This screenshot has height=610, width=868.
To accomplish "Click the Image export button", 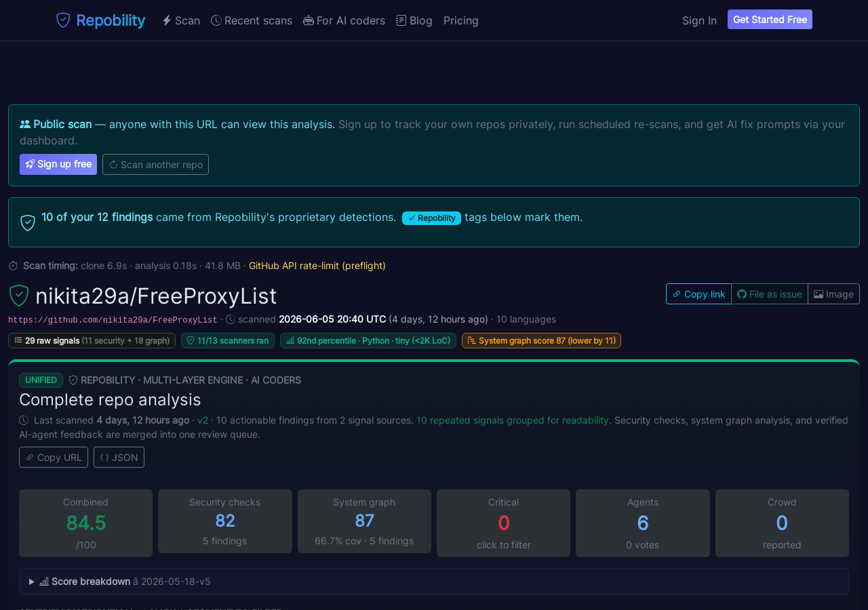I will 833,293.
